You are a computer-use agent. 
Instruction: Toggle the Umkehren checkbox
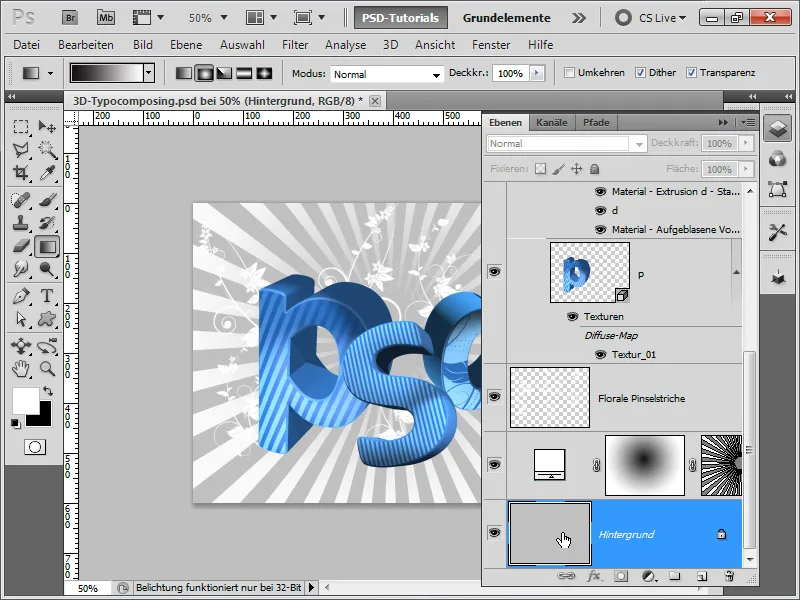(x=569, y=72)
